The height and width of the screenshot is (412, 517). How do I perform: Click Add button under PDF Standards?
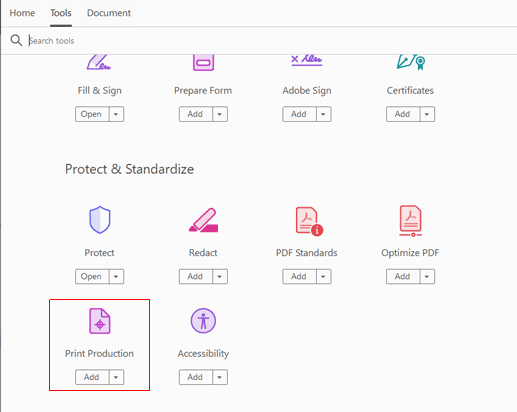click(299, 276)
